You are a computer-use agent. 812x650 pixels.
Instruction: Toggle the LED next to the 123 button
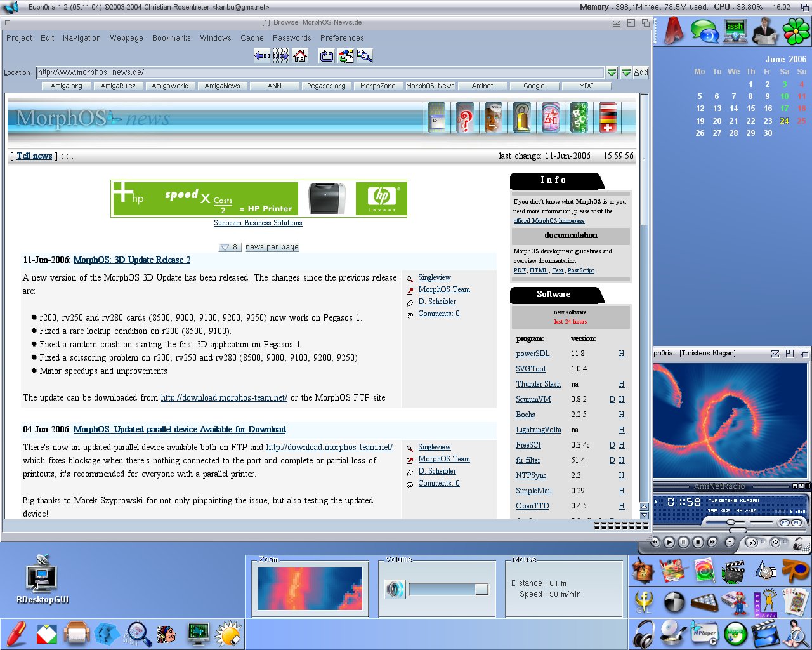pyautogui.click(x=762, y=543)
